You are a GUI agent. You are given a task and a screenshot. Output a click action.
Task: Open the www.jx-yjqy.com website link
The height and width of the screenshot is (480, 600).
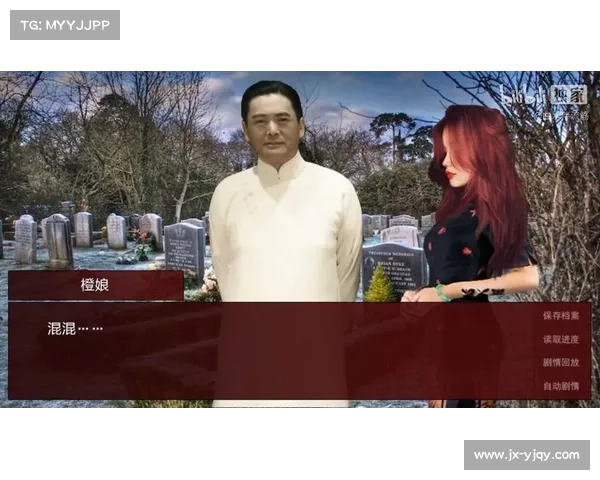coord(527,455)
